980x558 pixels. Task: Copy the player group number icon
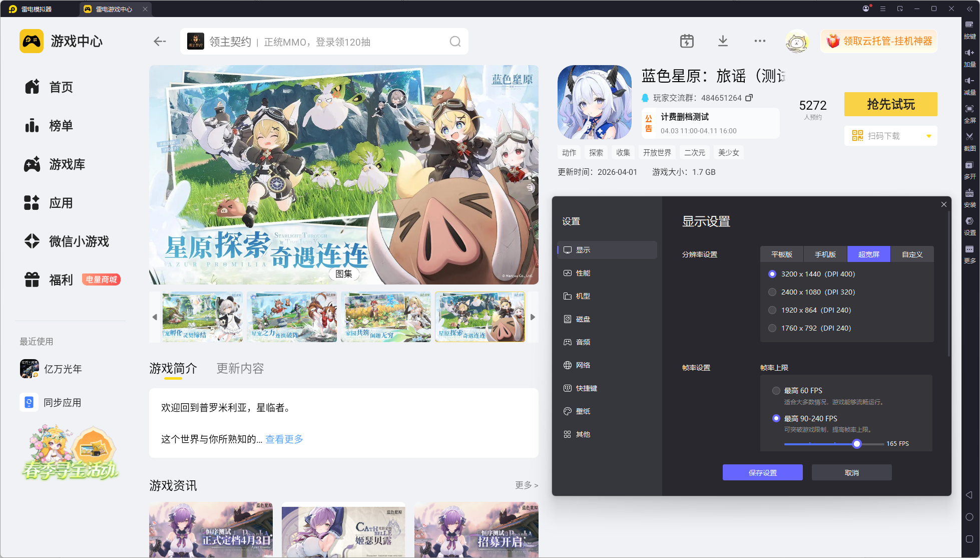(749, 98)
